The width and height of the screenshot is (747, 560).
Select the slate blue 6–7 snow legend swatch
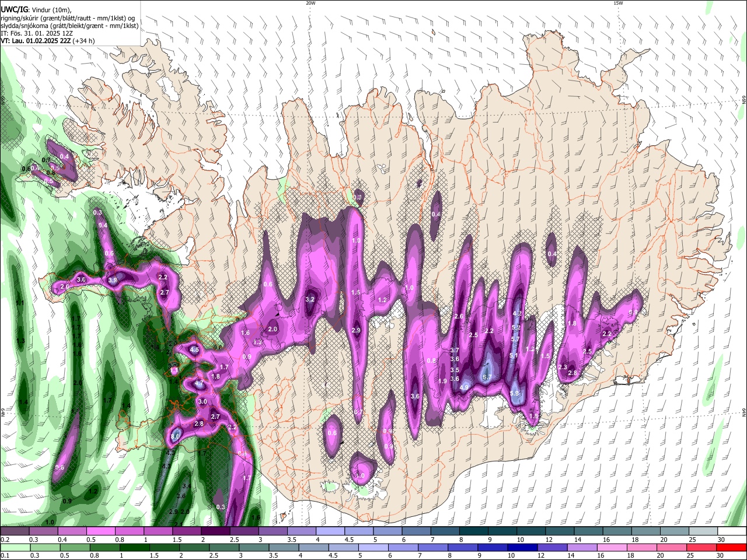click(x=417, y=531)
